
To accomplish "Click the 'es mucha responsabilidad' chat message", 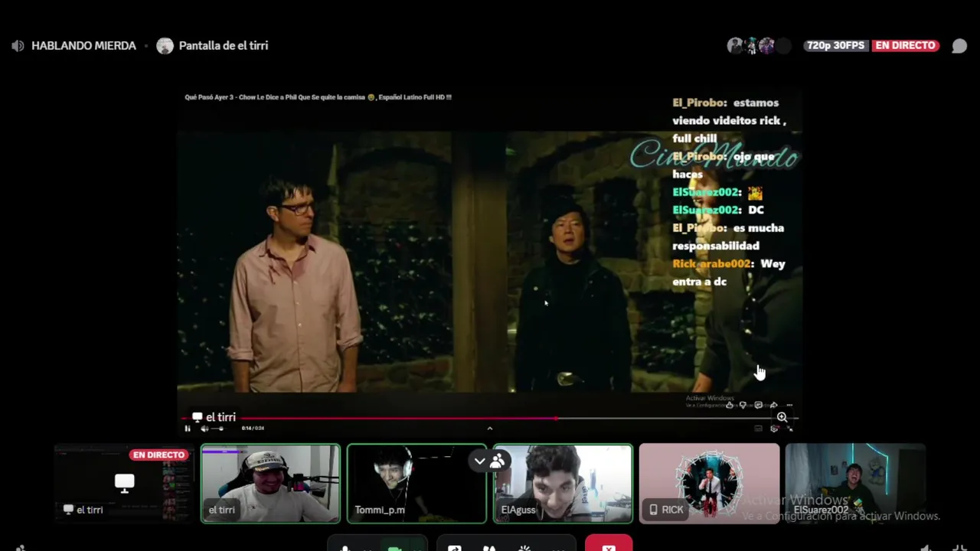I will pyautogui.click(x=728, y=236).
